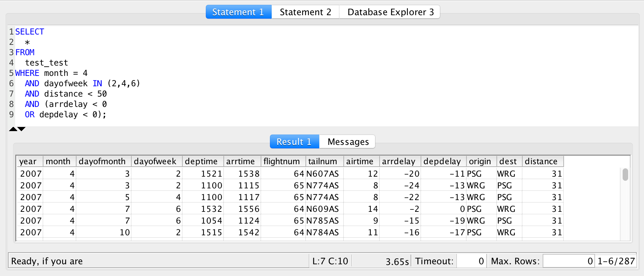Image resolution: width=644 pixels, height=276 pixels.
Task: Click the dest column header
Action: (x=509, y=161)
